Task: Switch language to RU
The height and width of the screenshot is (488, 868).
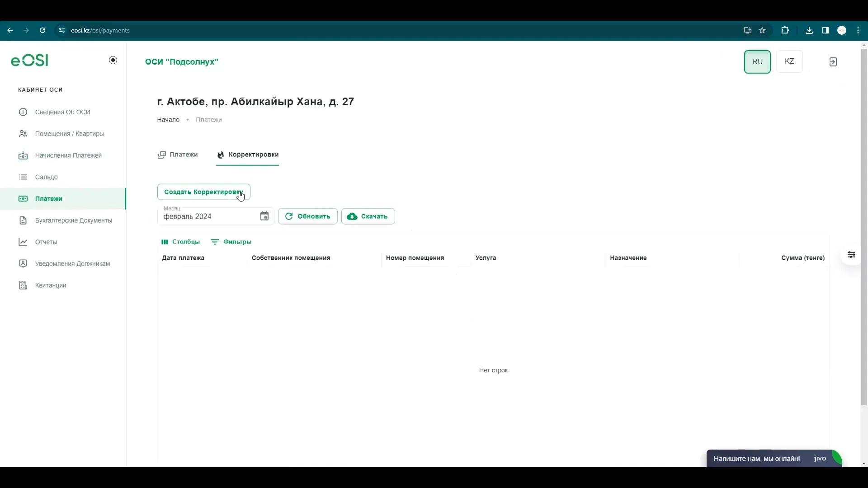Action: (757, 62)
